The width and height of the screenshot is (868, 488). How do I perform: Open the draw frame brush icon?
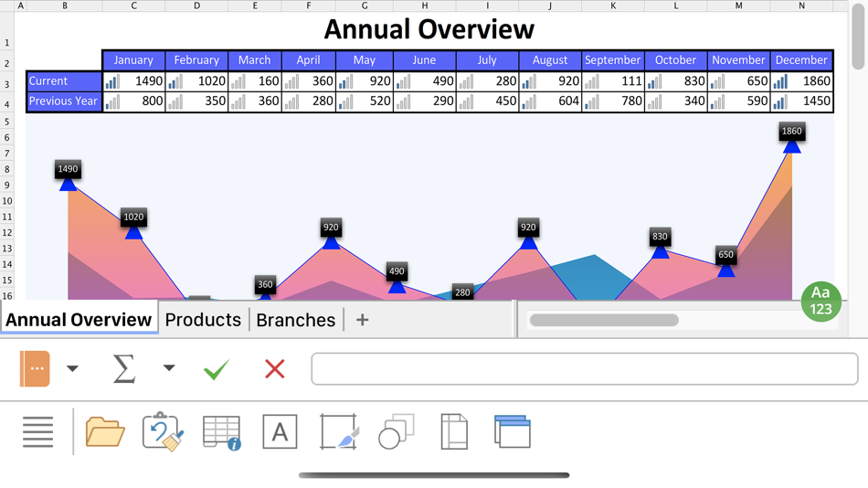(x=339, y=431)
